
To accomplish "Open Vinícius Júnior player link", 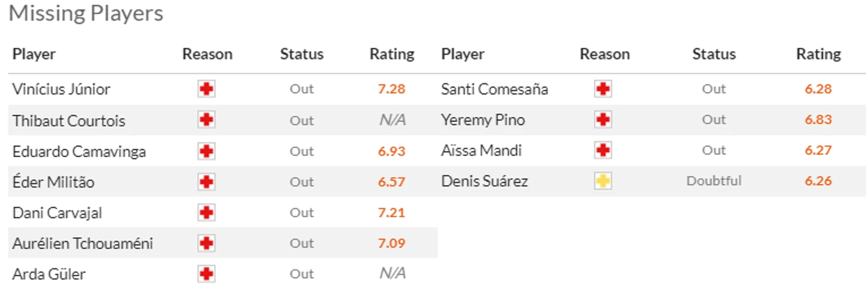I will pyautogui.click(x=61, y=89).
